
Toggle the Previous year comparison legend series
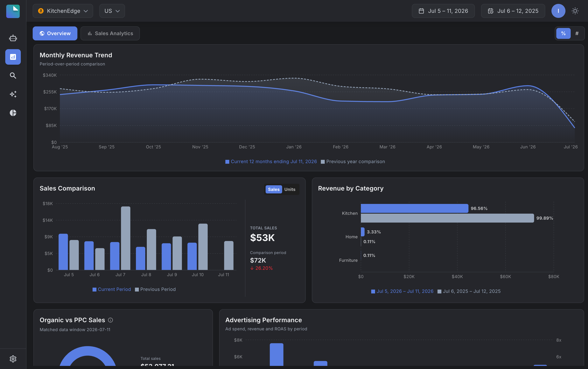point(353,162)
